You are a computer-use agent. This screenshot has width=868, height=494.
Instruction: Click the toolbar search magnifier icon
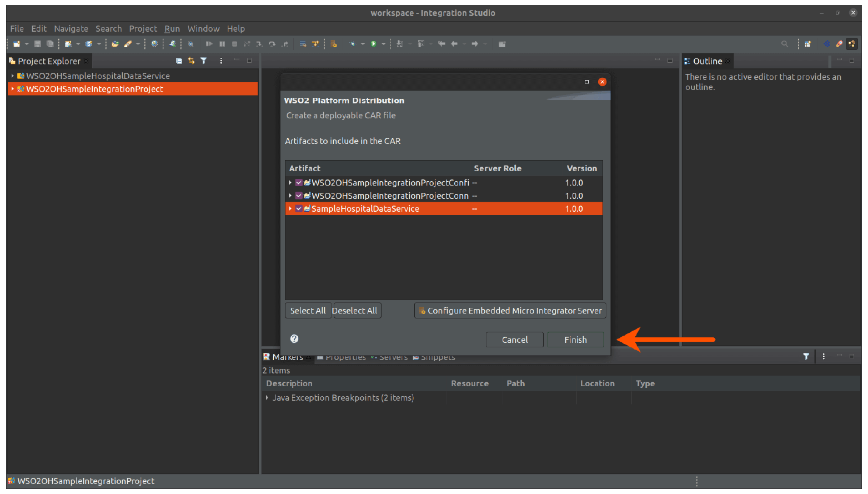click(x=785, y=44)
